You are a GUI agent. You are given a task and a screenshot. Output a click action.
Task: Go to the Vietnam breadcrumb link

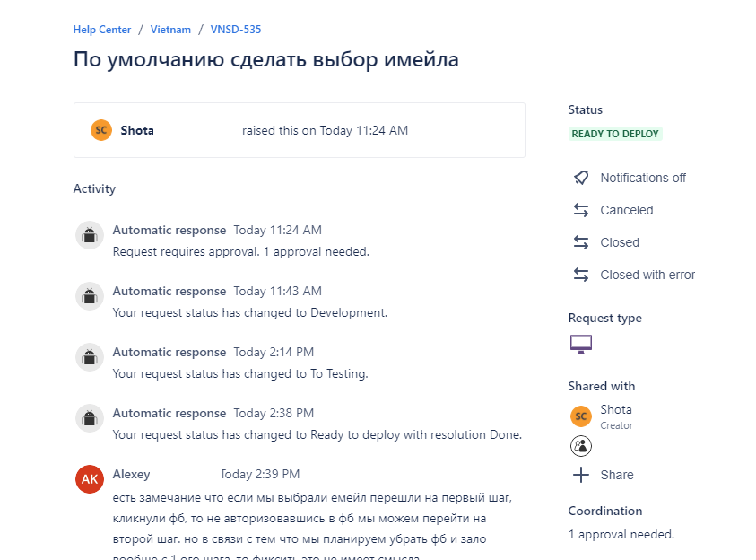[x=170, y=30]
